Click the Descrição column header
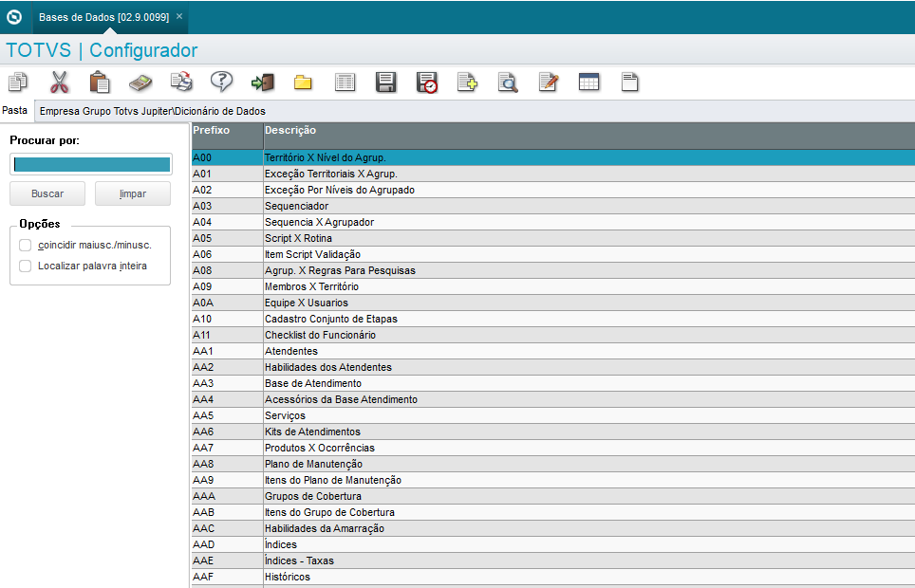This screenshot has width=915, height=588. coord(588,136)
